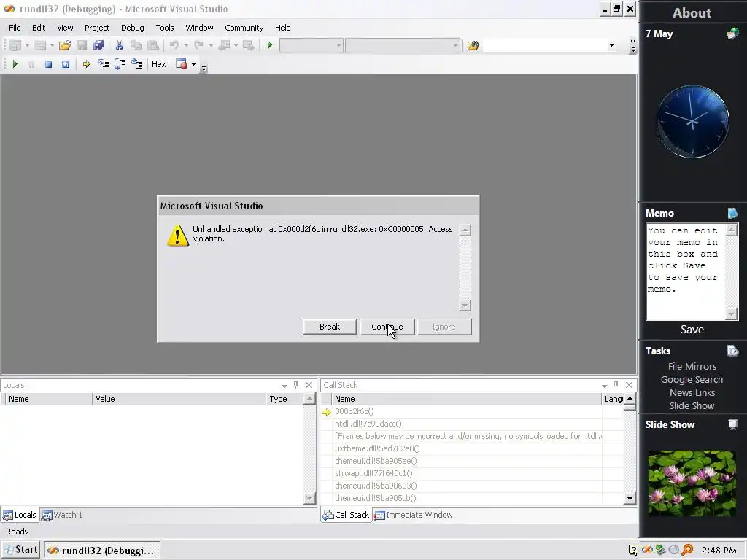Screen dimensions: 747x560
Task: Switch to the Watch 1 tab
Action: click(x=62, y=515)
